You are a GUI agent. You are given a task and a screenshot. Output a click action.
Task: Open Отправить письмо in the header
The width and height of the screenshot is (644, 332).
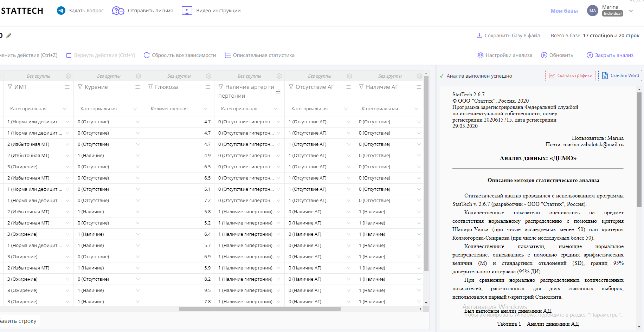143,11
